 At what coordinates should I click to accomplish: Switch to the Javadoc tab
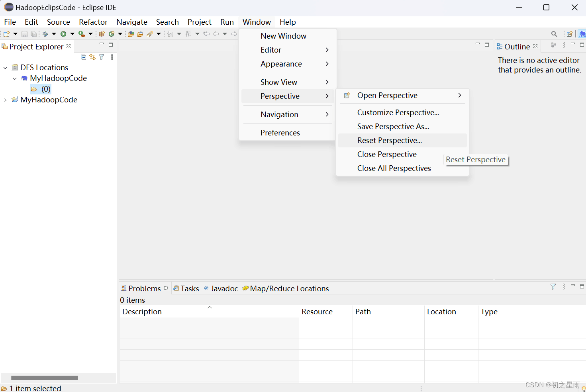point(221,288)
